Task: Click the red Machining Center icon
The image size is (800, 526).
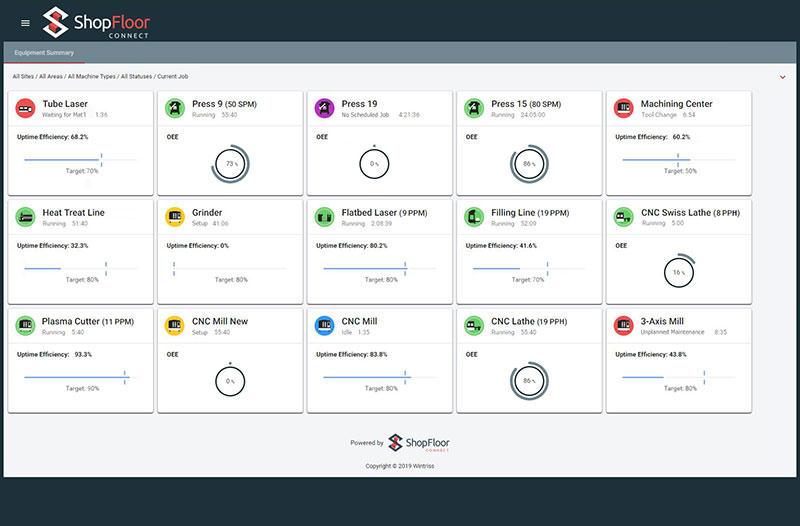Action: (x=623, y=108)
